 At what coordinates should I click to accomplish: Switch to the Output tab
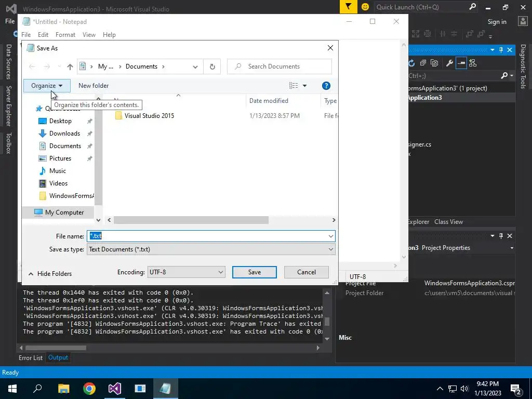[x=58, y=357]
